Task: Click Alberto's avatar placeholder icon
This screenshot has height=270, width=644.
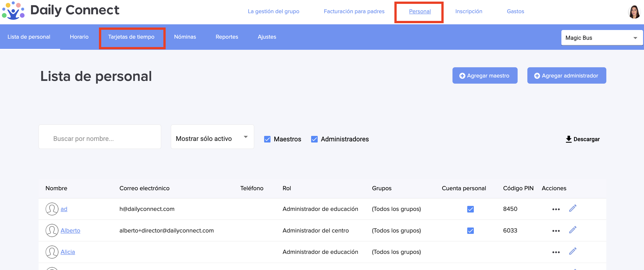Action: coord(52,230)
